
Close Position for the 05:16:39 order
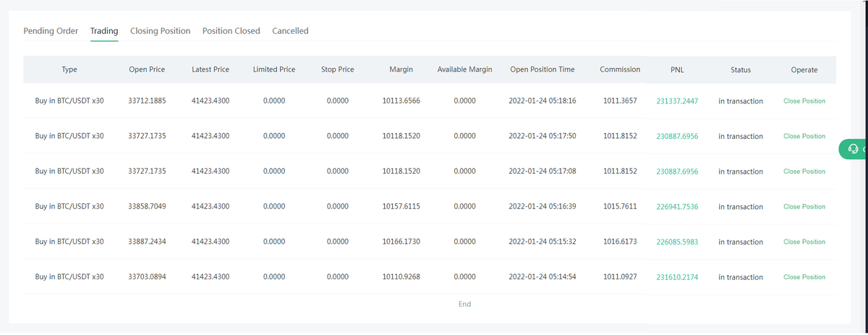pyautogui.click(x=804, y=207)
